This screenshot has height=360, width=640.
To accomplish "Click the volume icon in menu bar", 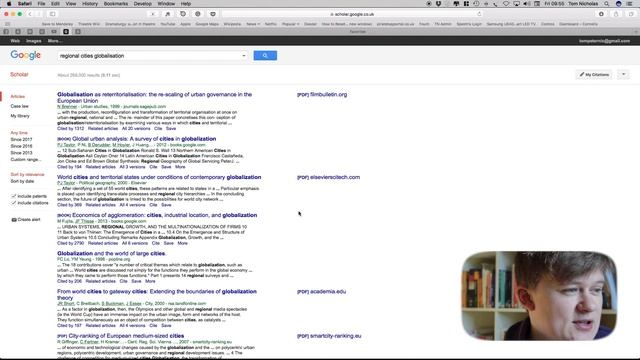I will pyautogui.click(x=527, y=4).
